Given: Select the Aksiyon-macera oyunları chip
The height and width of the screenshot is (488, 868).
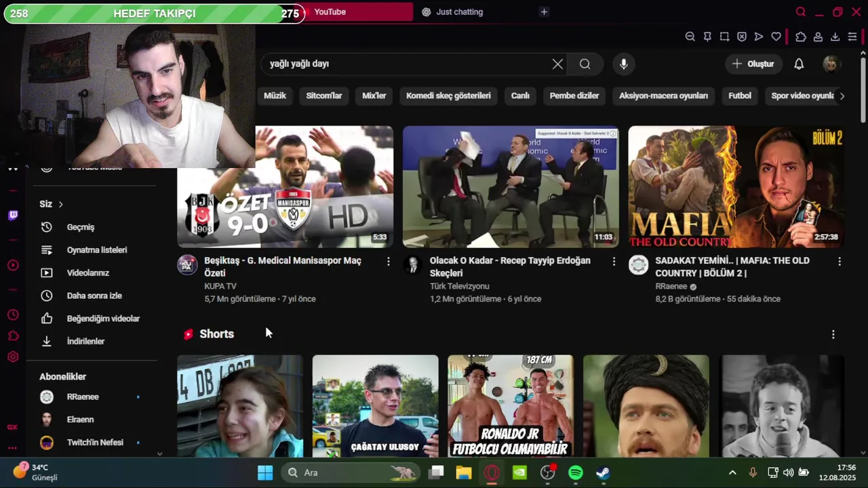Looking at the screenshot, I should pos(663,96).
